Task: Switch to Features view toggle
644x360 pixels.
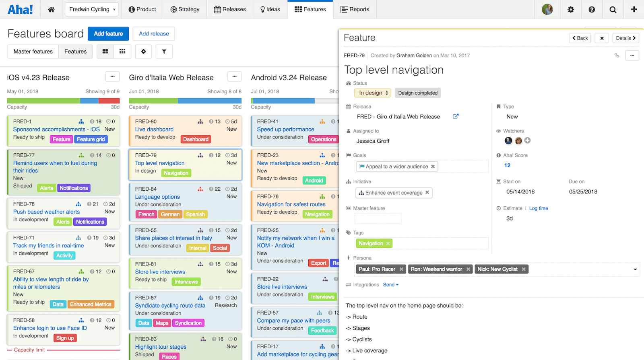Action: click(x=76, y=51)
